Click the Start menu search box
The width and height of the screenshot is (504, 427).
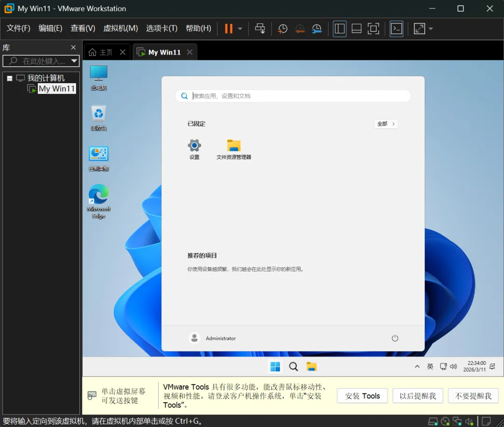point(293,96)
